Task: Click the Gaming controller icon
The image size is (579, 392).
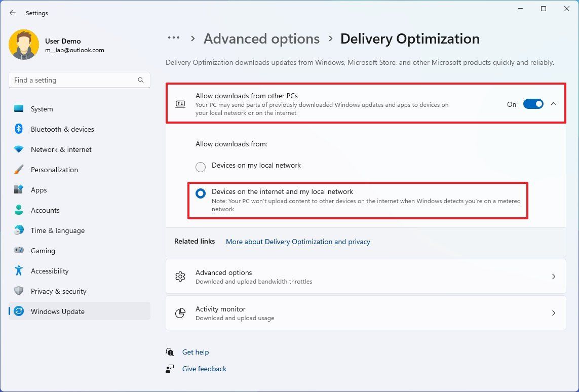Action: click(x=18, y=250)
